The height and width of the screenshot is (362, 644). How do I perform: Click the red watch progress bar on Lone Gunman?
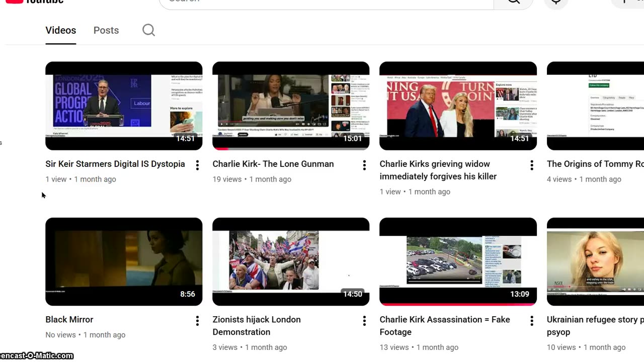pyautogui.click(x=221, y=149)
